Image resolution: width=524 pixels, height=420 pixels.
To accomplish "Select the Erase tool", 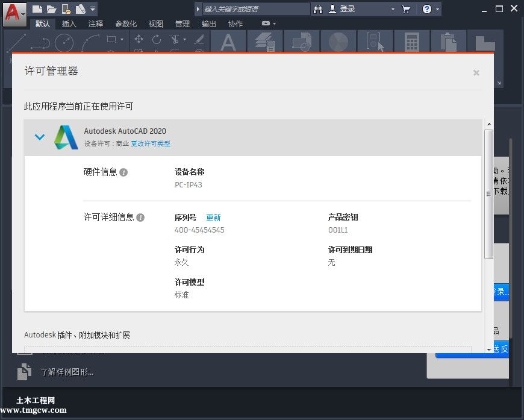I will point(199,39).
